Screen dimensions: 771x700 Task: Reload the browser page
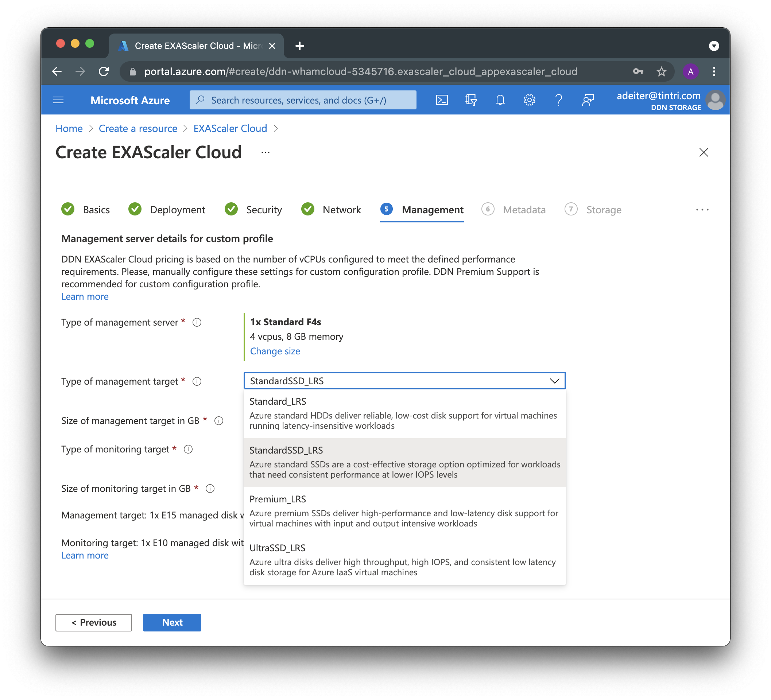click(104, 71)
